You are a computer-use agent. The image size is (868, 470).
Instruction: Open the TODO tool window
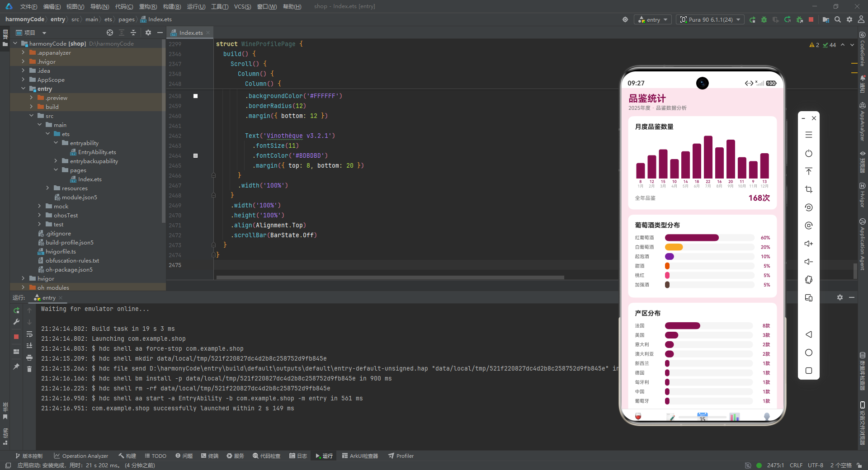point(156,456)
